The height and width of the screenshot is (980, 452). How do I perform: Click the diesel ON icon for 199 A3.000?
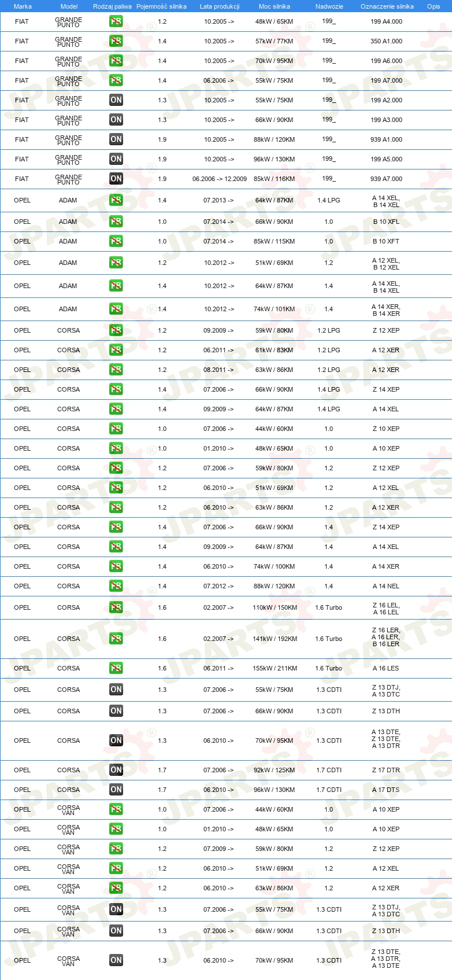[116, 120]
